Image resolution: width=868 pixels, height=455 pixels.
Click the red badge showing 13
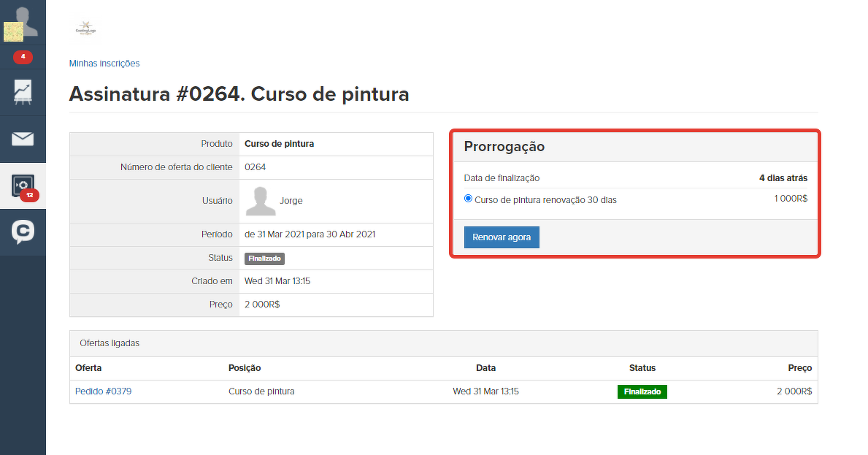click(30, 195)
